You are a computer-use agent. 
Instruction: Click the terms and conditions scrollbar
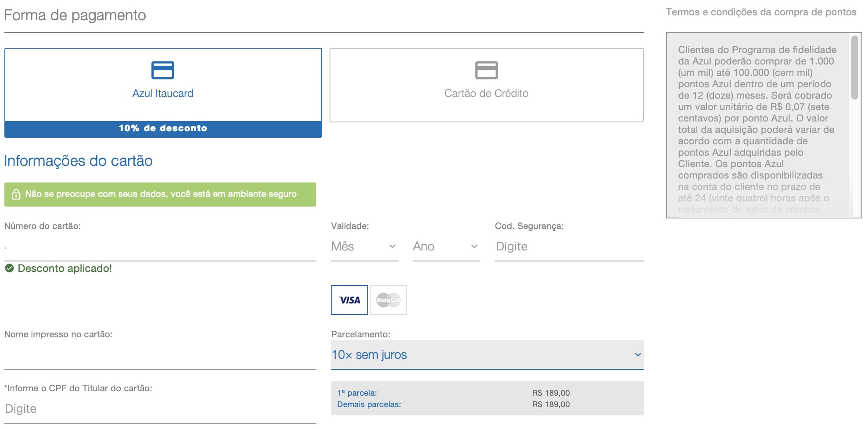coord(854,68)
